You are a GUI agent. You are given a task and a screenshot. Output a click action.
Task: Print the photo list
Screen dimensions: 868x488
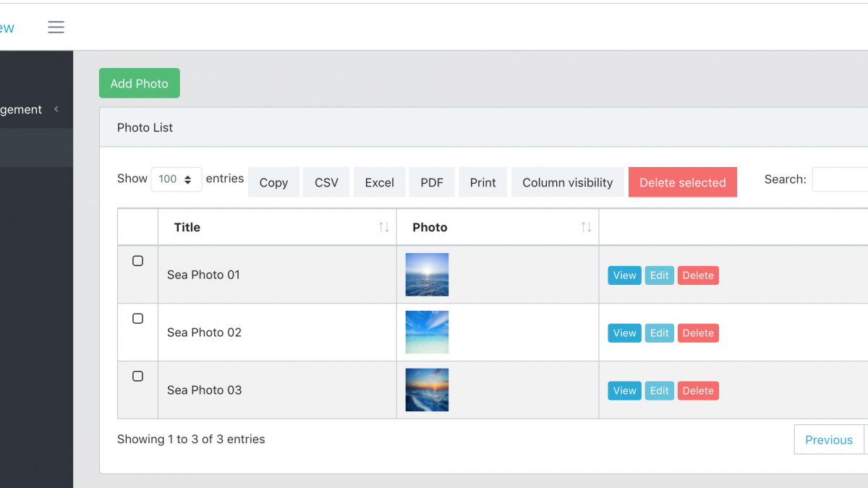pyautogui.click(x=483, y=182)
